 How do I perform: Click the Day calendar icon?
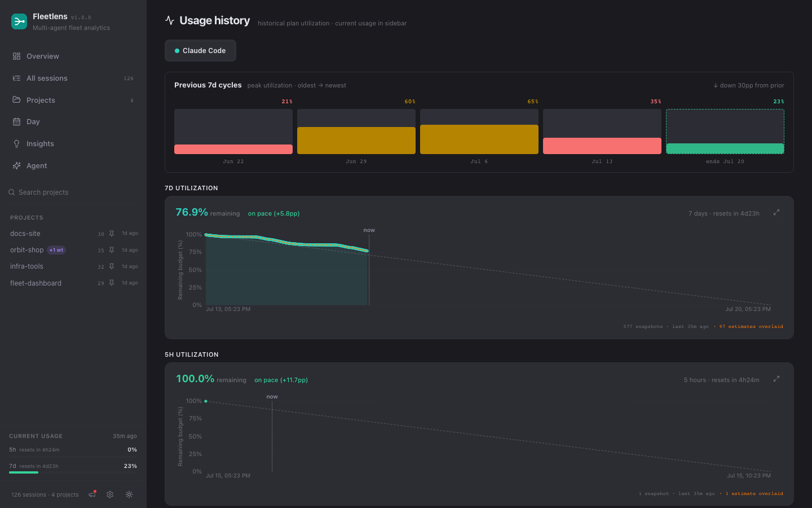pos(16,122)
